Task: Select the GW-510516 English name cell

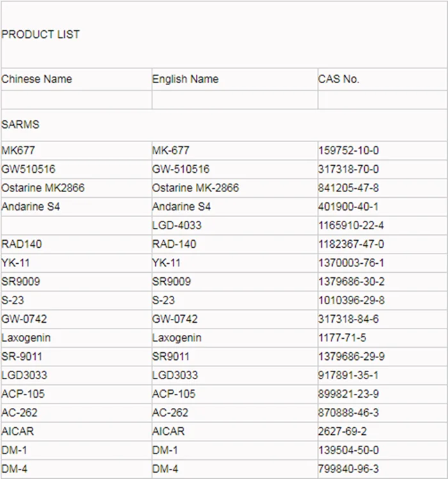Action: pyautogui.click(x=180, y=170)
